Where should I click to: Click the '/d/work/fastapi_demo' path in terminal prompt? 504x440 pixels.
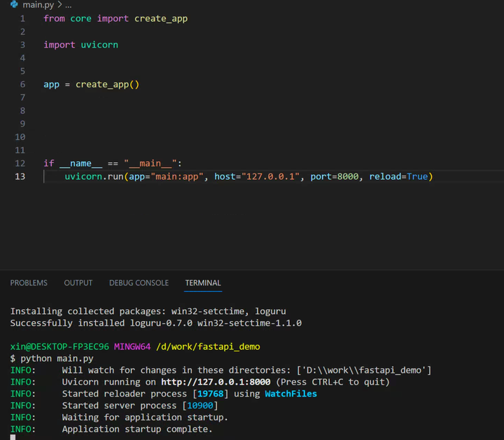(208, 347)
